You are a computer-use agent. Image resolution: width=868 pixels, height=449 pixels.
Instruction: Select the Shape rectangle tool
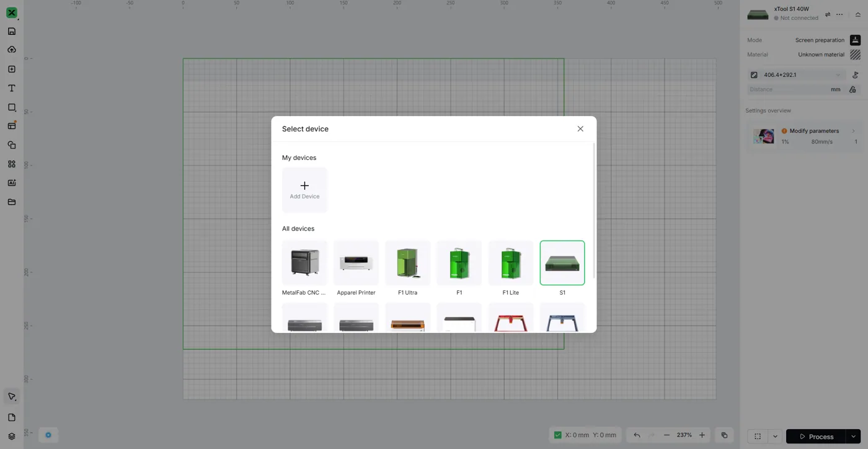(x=11, y=107)
